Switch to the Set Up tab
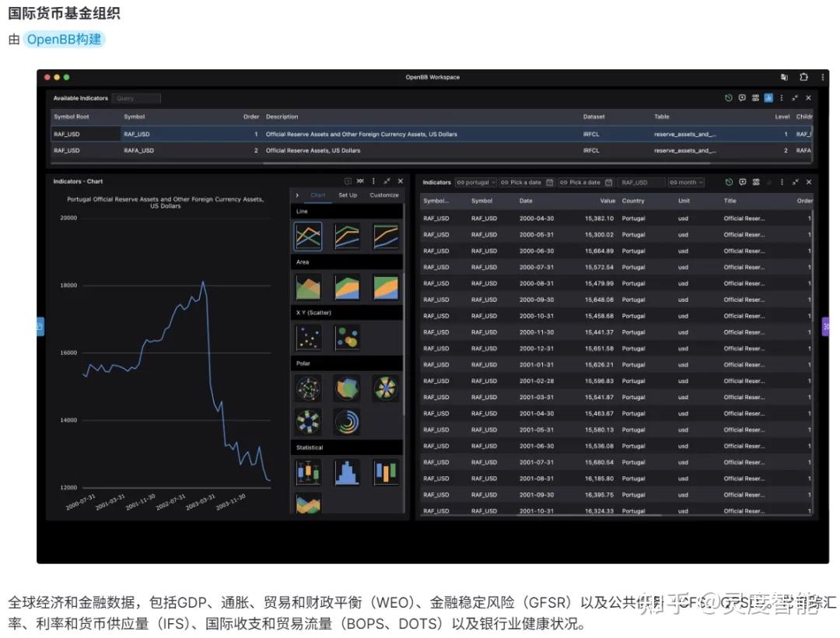The height and width of the screenshot is (638, 840). tap(348, 195)
